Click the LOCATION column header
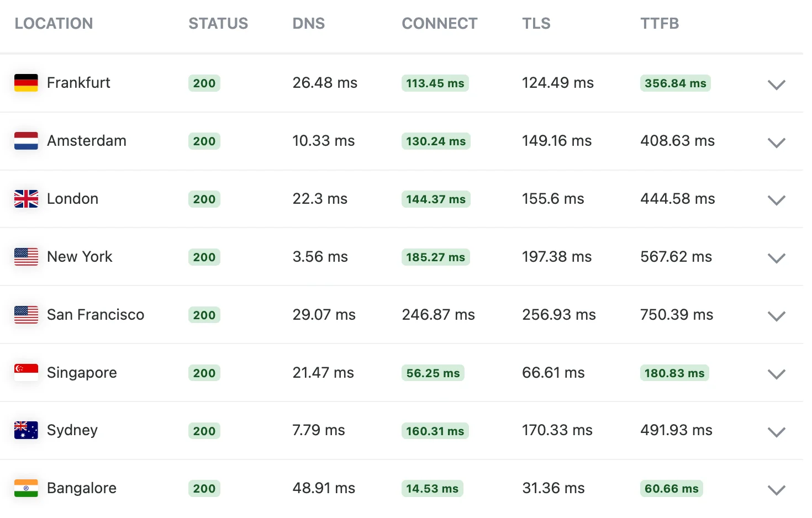The width and height of the screenshot is (812, 518). pos(54,23)
